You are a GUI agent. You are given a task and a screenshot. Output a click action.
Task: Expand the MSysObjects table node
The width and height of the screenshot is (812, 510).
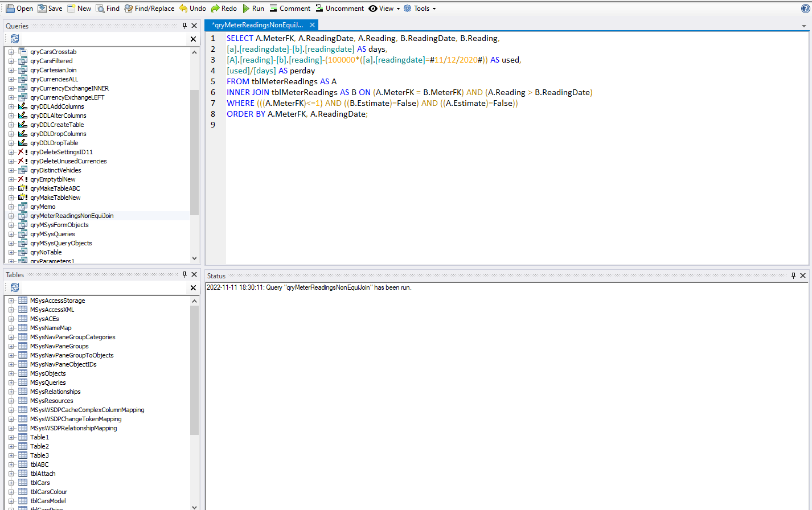pos(11,373)
